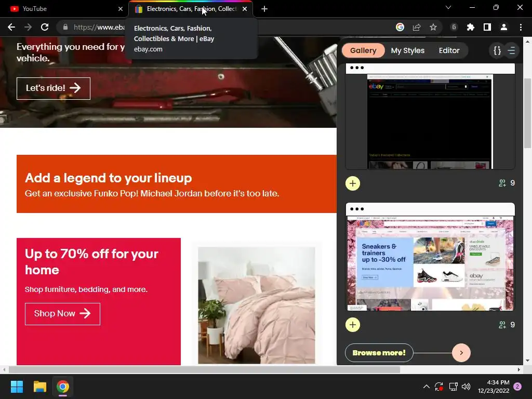Screen dimensions: 532x399
Task: Open Add a legend to your lineup banner
Action: coord(177,184)
